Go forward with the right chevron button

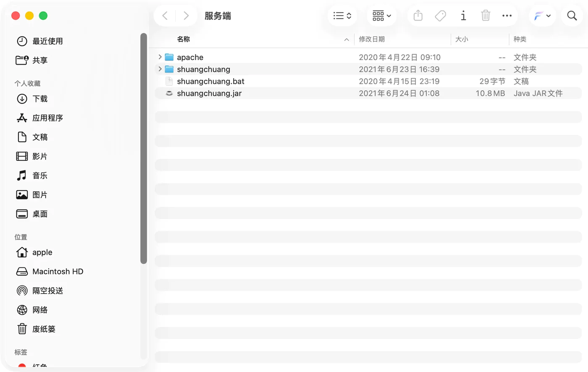click(x=186, y=16)
